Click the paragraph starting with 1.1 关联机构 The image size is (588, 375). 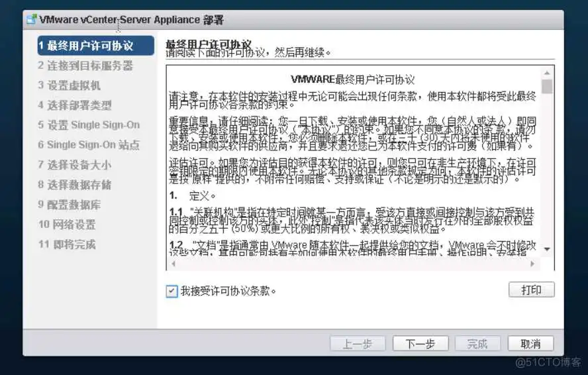(x=352, y=219)
